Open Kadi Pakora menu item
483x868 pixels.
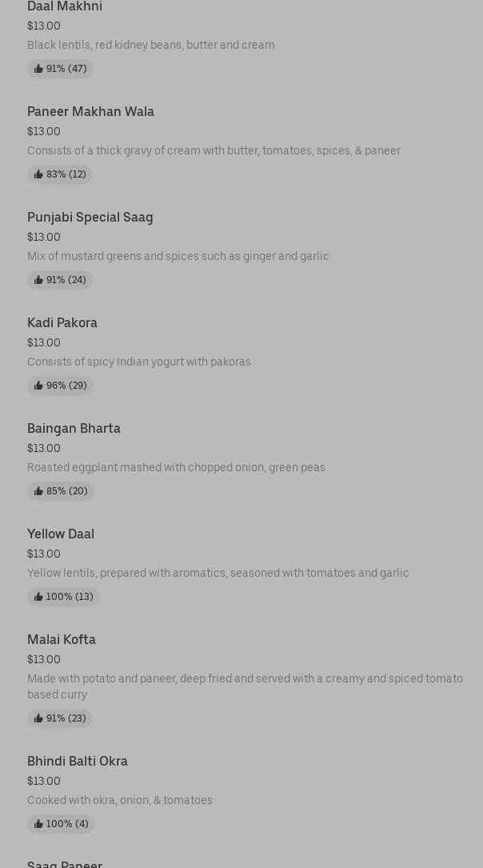(62, 323)
